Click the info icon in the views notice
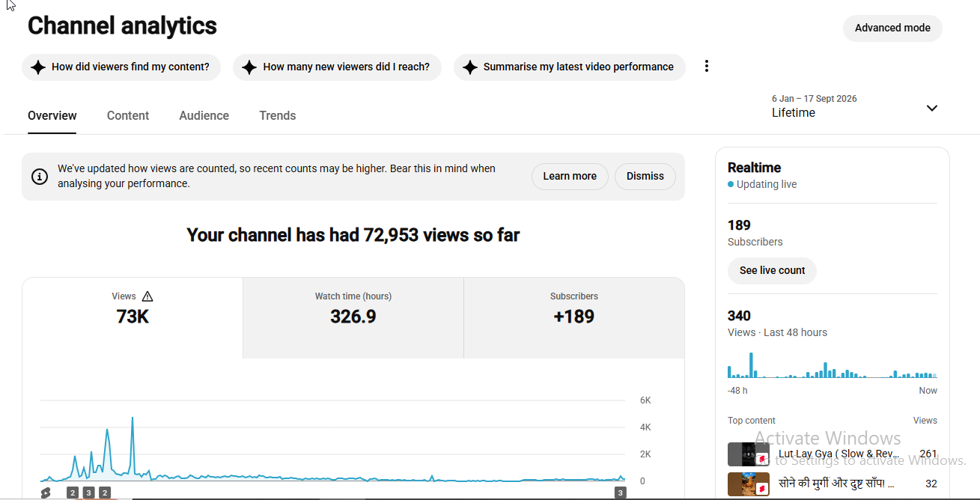The image size is (980, 500). point(40,177)
